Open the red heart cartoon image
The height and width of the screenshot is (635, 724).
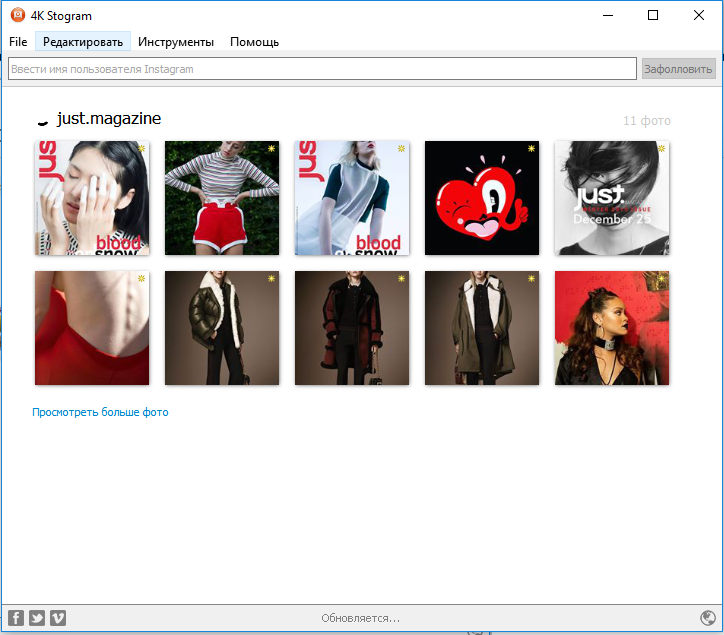tap(482, 198)
